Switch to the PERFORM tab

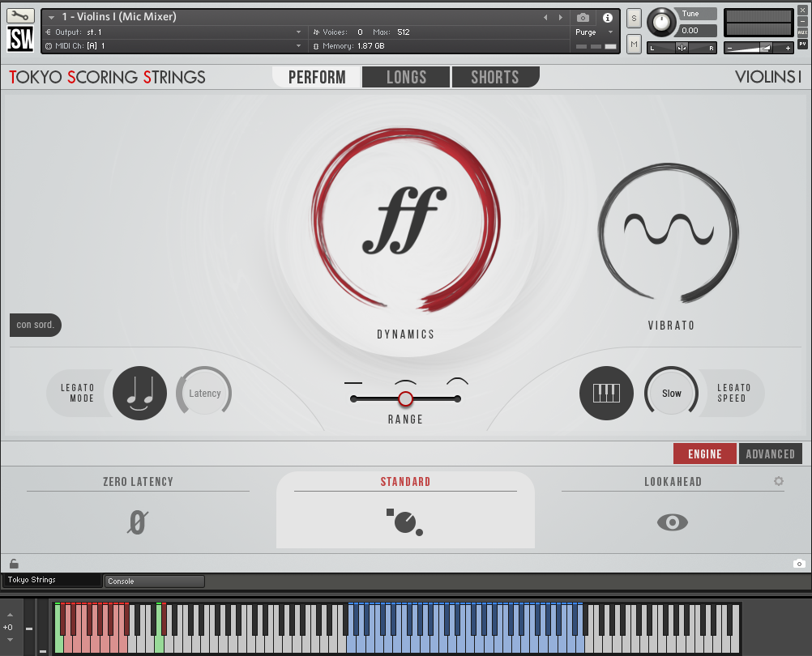tap(316, 77)
